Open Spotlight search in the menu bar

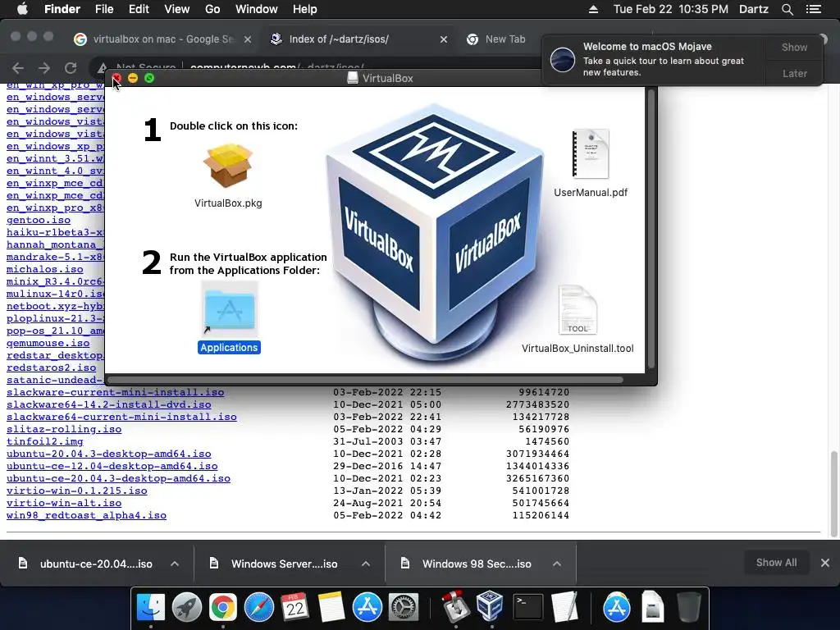(x=787, y=9)
